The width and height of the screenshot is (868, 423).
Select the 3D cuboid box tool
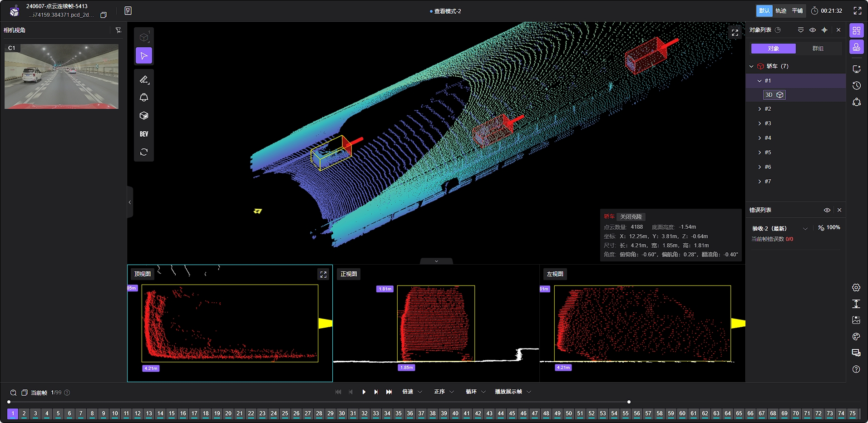[144, 116]
